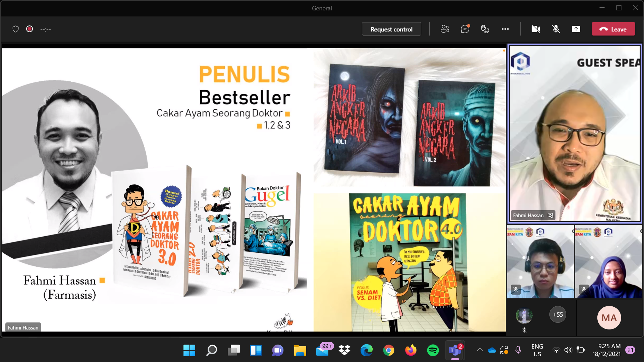Open Spotify from the taskbar
This screenshot has width=644, height=362.
433,350
